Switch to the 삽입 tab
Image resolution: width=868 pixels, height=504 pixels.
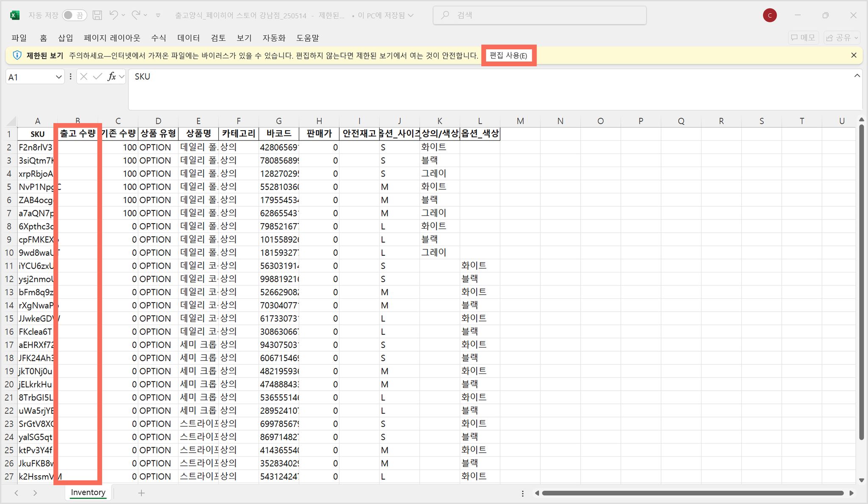coord(66,38)
